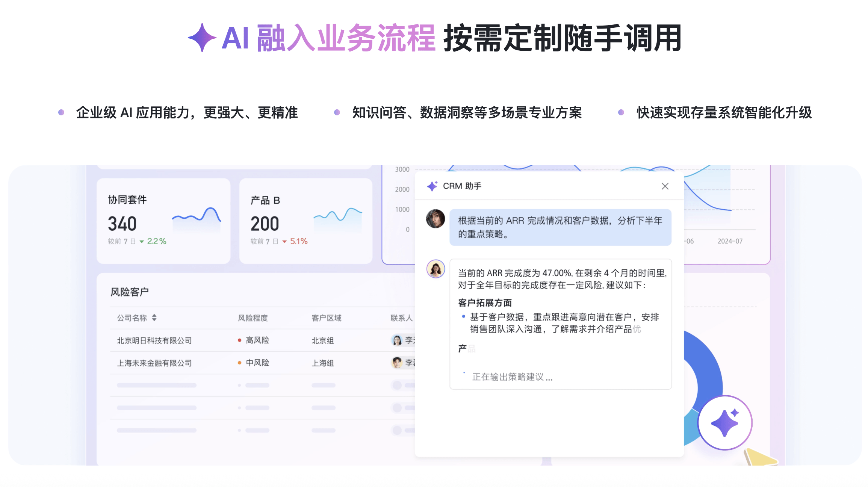This screenshot has width=868, height=487.
Task: Click the 风险程度 column header
Action: (x=253, y=318)
